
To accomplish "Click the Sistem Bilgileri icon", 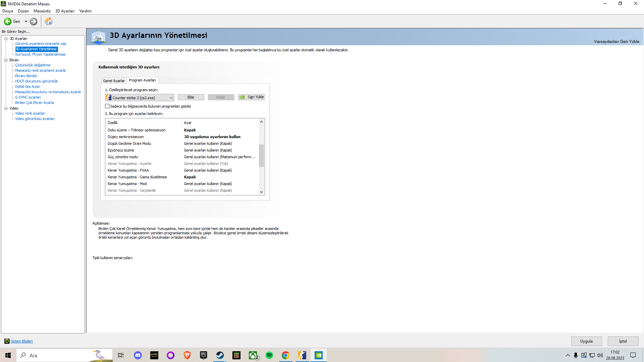I will click(7, 341).
